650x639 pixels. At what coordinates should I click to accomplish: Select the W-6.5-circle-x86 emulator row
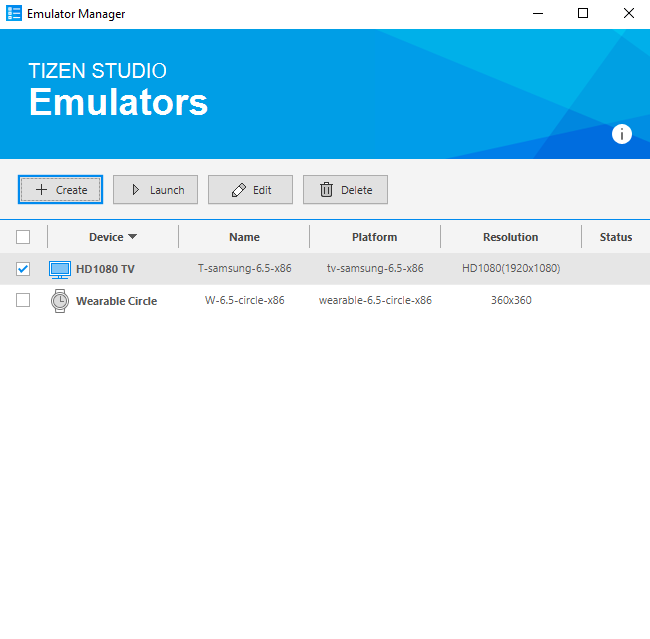(x=244, y=301)
